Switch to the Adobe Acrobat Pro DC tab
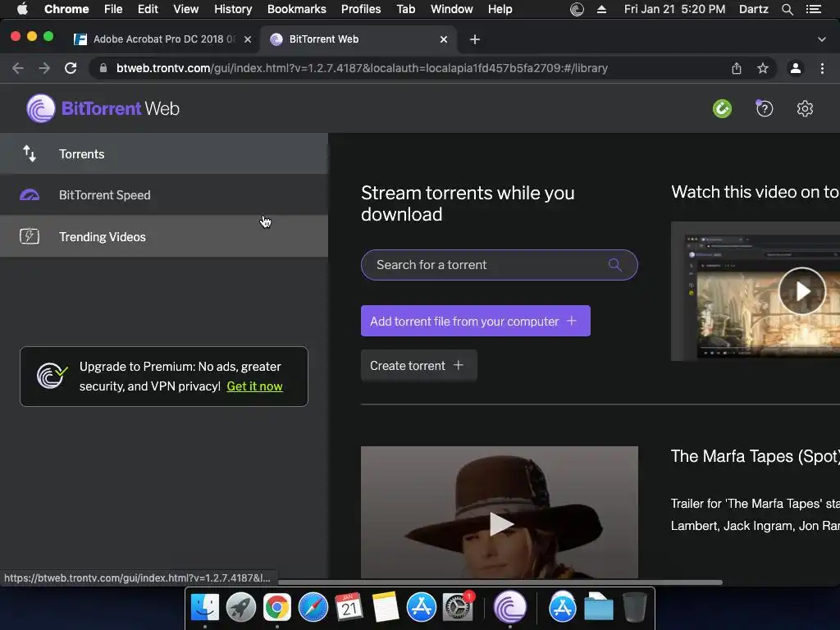 pos(163,39)
